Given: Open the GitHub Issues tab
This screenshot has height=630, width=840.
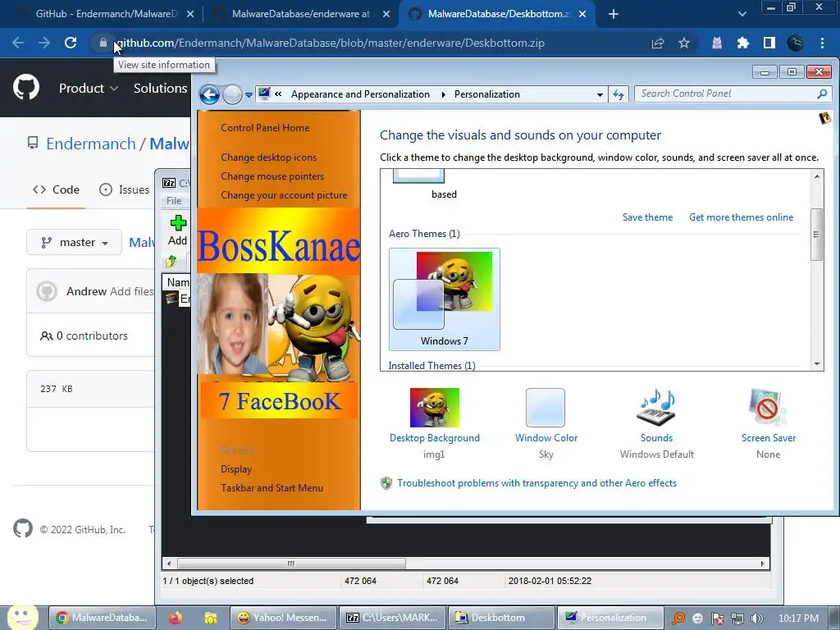Looking at the screenshot, I should 125,189.
